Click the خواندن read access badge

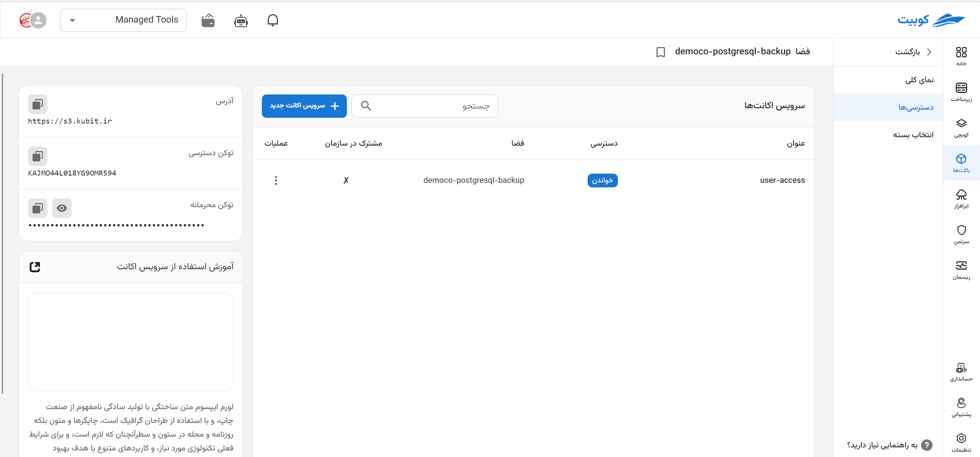[603, 181]
